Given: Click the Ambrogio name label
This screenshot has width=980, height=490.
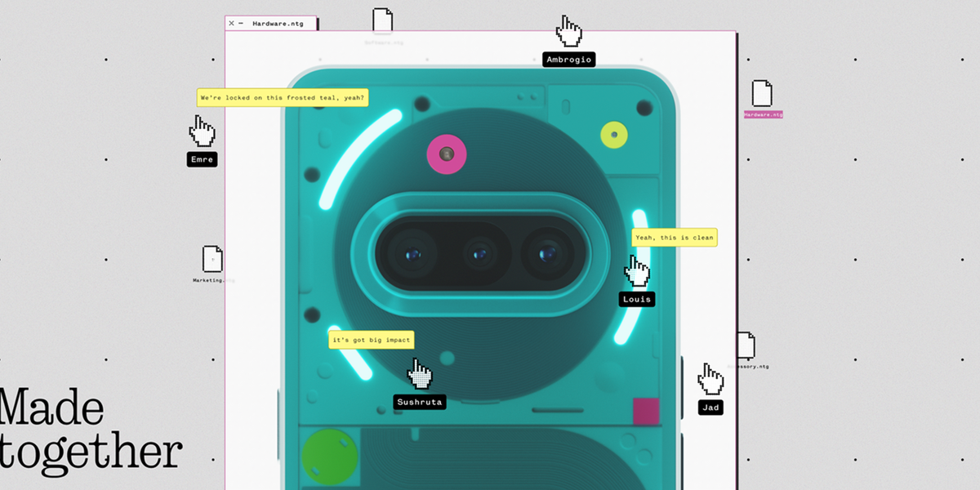Looking at the screenshot, I should coord(568,60).
